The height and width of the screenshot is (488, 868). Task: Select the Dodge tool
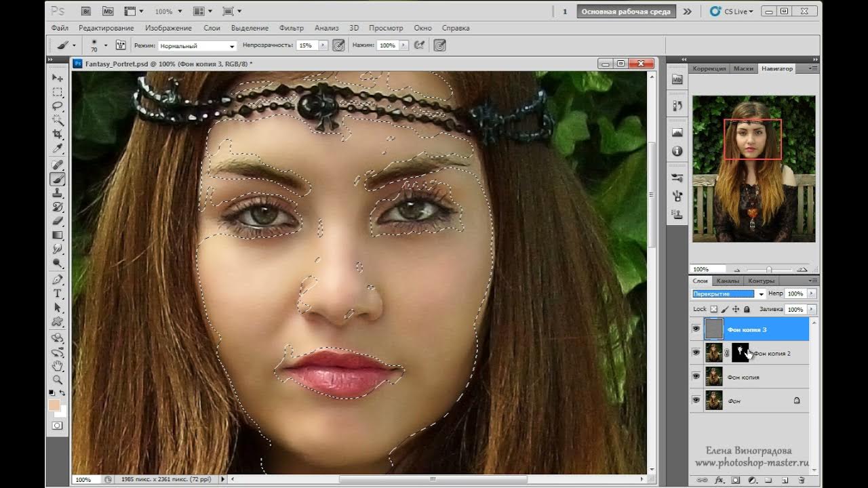tap(58, 264)
